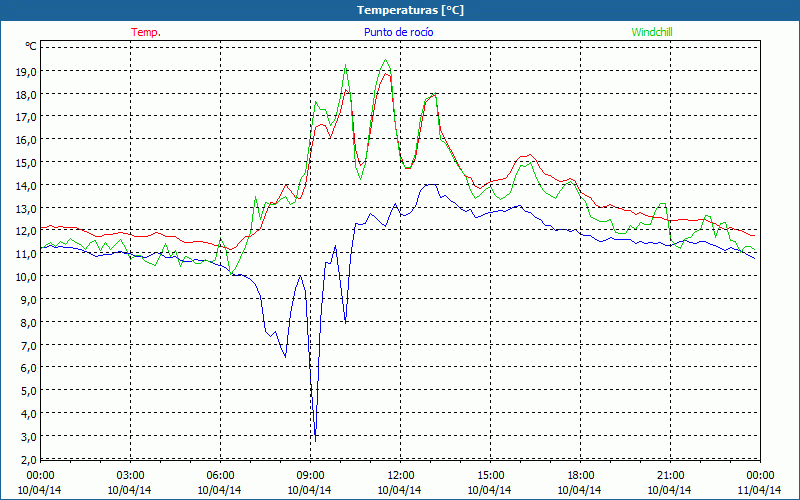Click the "14,0" y-axis value
The image size is (800, 500).
26,185
